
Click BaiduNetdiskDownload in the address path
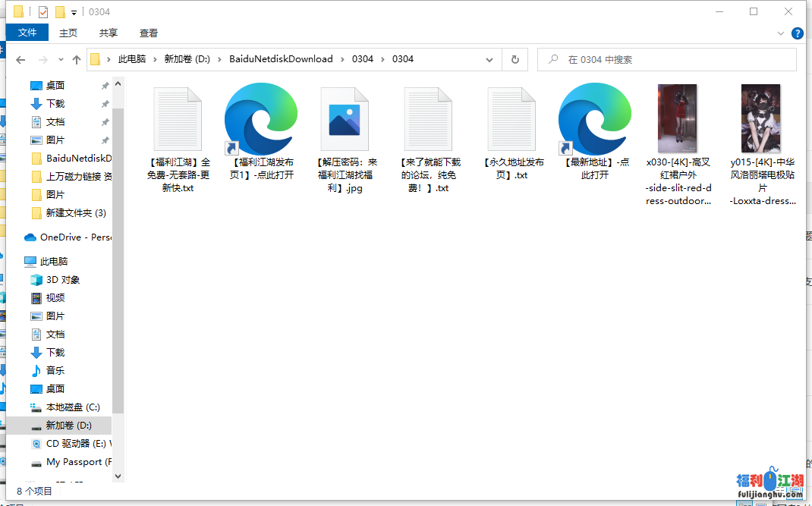pos(281,59)
